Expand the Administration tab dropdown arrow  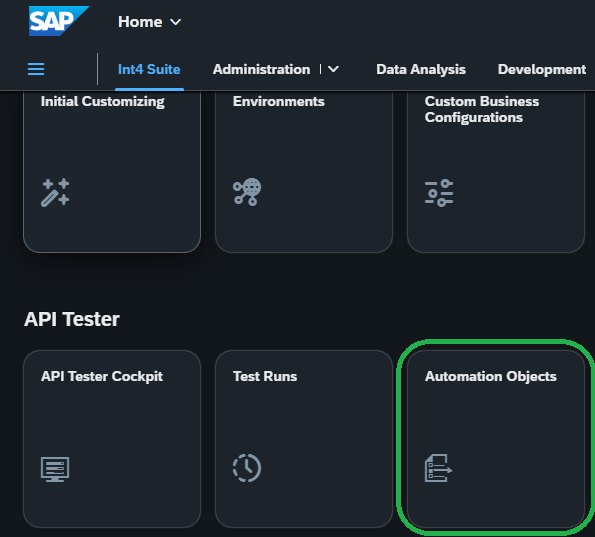[x=333, y=69]
